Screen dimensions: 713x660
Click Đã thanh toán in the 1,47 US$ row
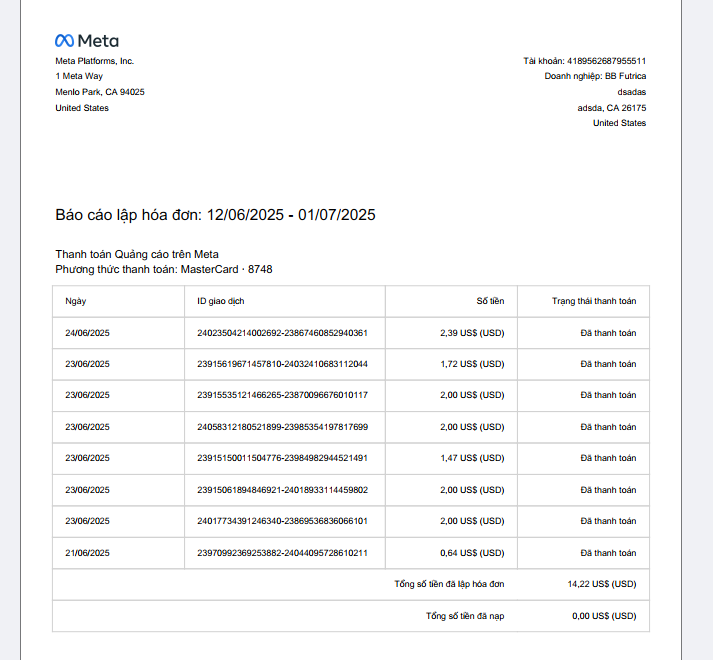click(x=608, y=458)
